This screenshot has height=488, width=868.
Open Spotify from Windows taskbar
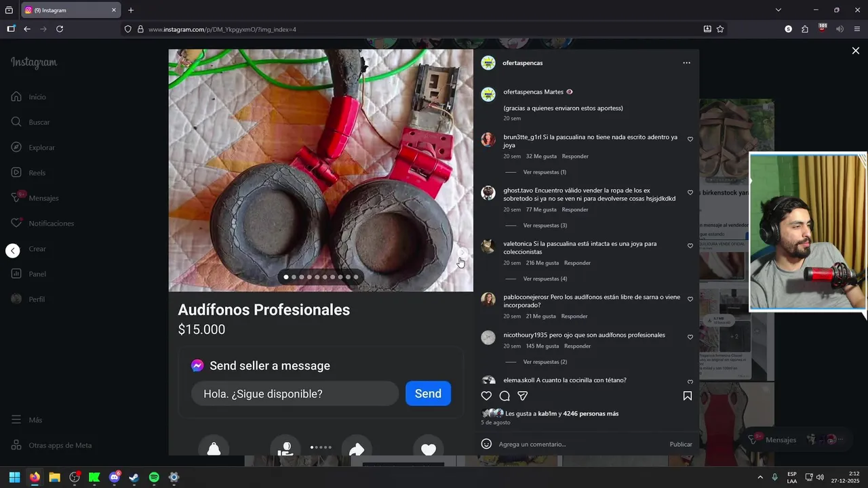pyautogui.click(x=154, y=477)
